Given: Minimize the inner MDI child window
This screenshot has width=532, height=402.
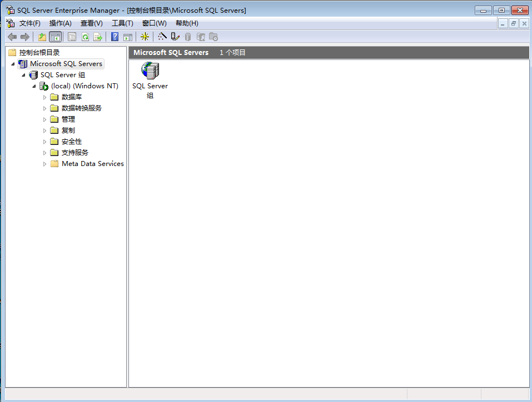Looking at the screenshot, I should pyautogui.click(x=503, y=23).
